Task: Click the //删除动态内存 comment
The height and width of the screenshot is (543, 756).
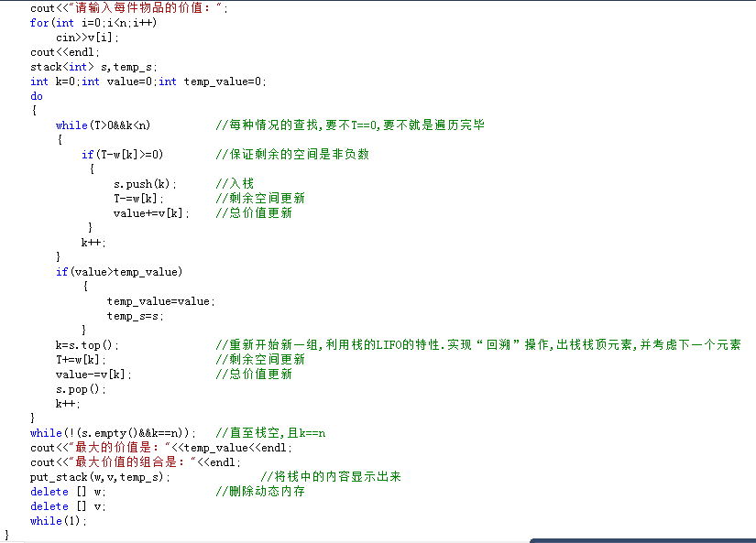Action: (260, 492)
